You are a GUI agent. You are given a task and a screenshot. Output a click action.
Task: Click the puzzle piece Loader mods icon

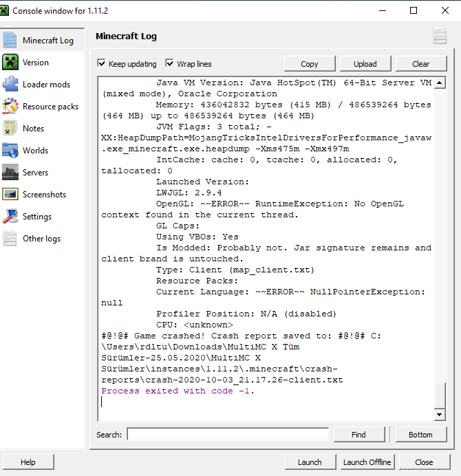(10, 84)
